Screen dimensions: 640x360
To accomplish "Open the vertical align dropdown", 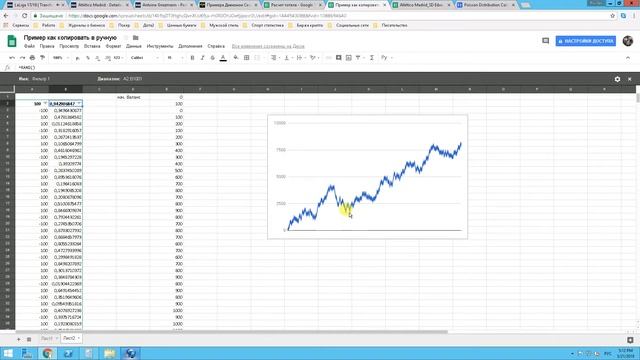I will tap(288, 58).
